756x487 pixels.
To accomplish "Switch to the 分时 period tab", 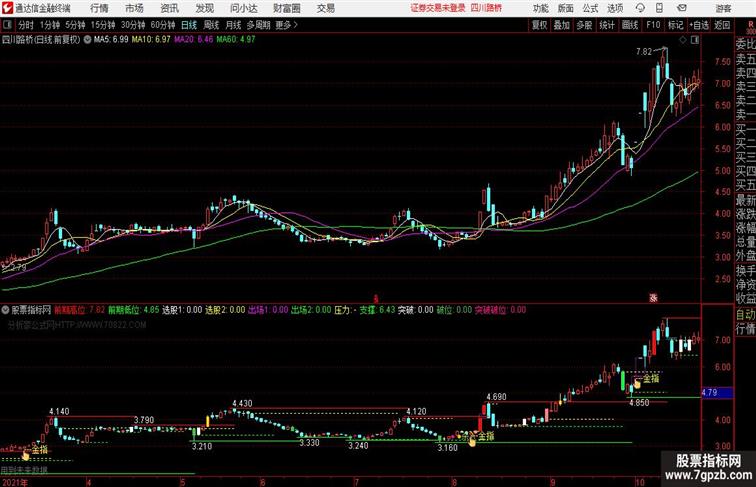I will (26, 25).
